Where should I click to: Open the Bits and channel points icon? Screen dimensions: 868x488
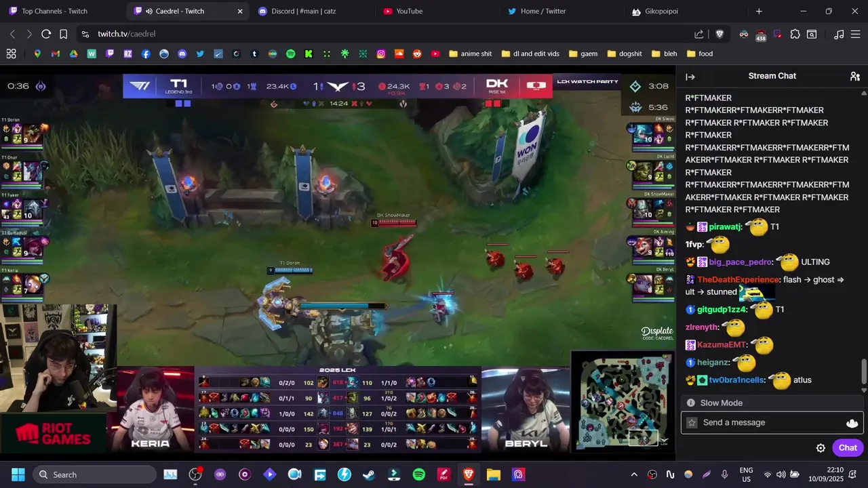click(x=852, y=423)
